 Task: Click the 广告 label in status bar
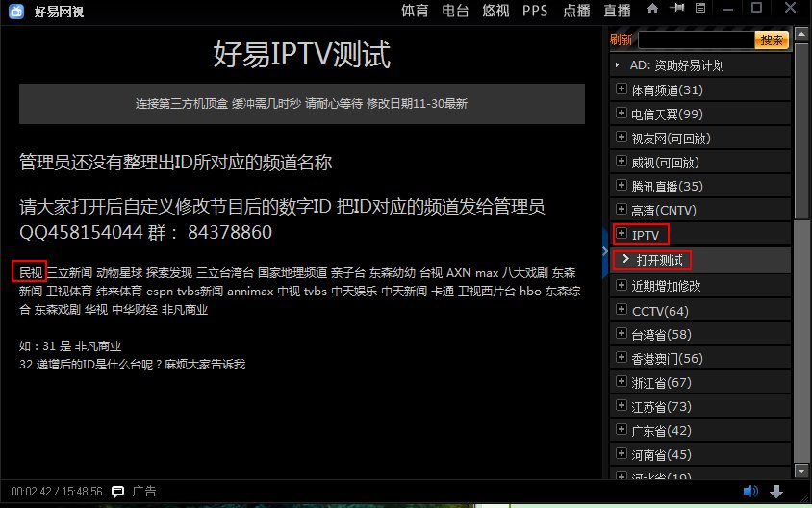coord(144,491)
